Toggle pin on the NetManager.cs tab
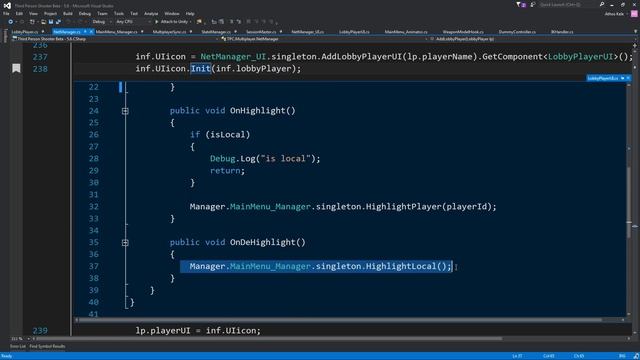 (x=85, y=31)
